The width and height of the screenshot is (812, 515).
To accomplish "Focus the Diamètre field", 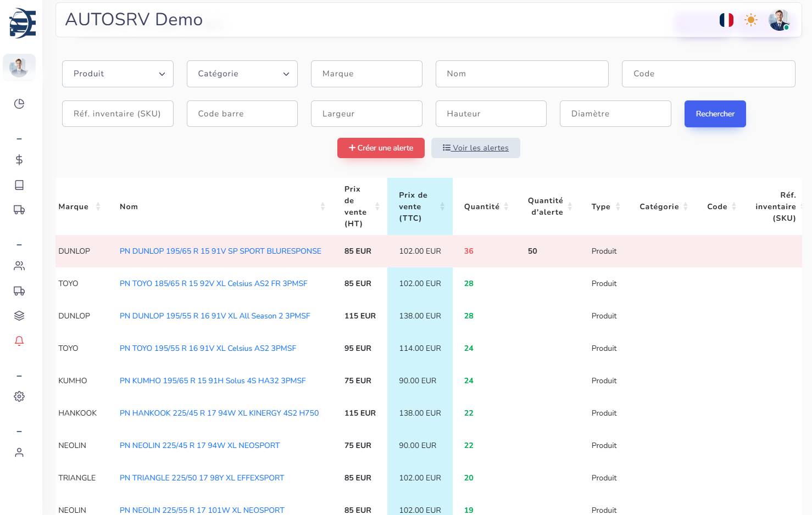I will coord(615,114).
